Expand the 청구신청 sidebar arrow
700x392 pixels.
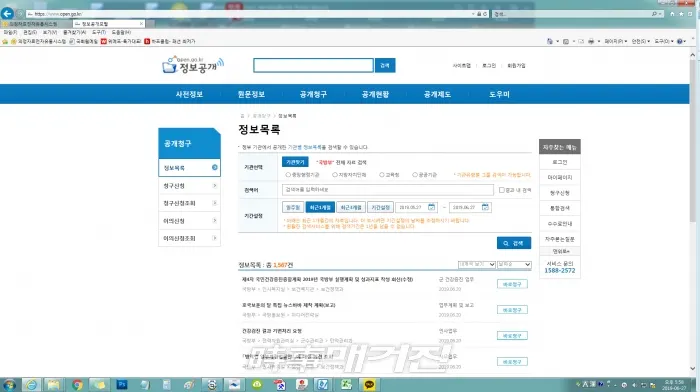(x=215, y=185)
